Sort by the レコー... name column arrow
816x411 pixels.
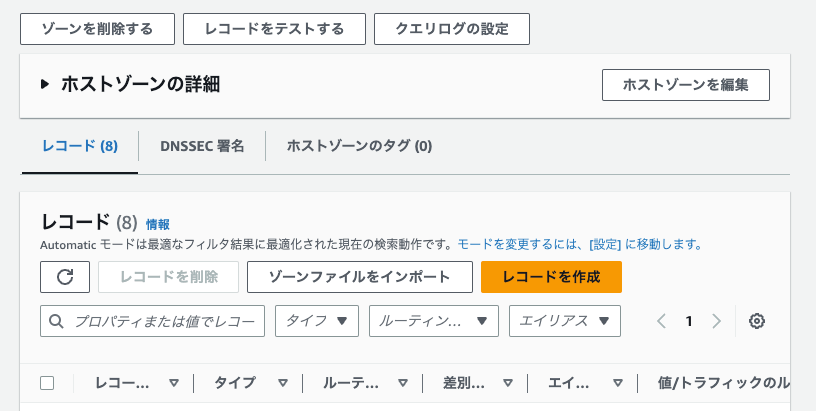coord(174,383)
